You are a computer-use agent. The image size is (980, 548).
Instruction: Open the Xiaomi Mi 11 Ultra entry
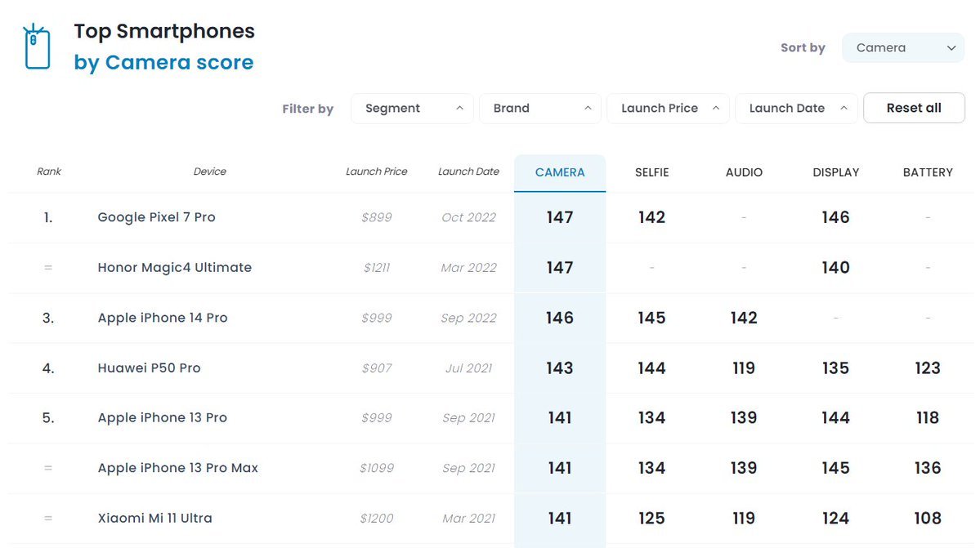pos(154,518)
